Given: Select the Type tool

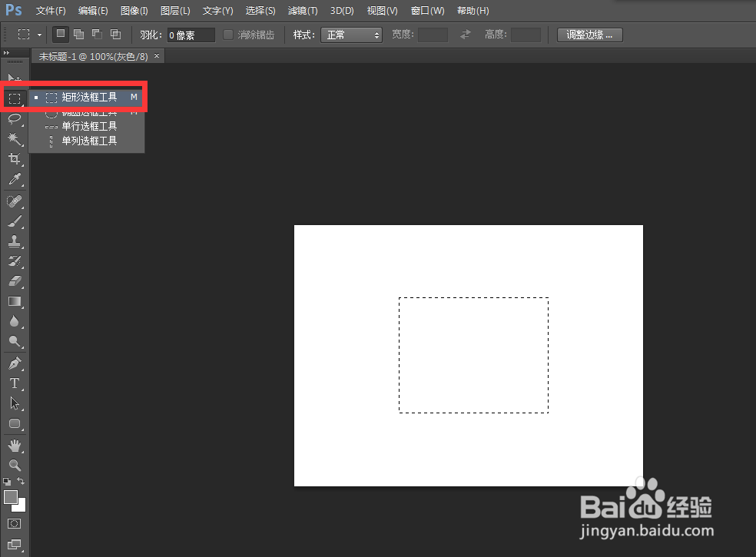Looking at the screenshot, I should click(15, 383).
